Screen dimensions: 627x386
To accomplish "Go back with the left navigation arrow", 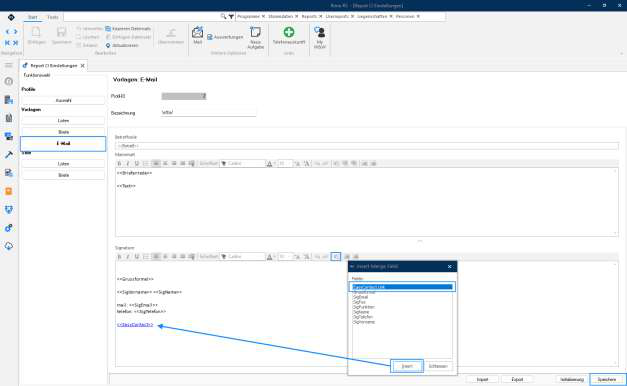I will coord(7,32).
